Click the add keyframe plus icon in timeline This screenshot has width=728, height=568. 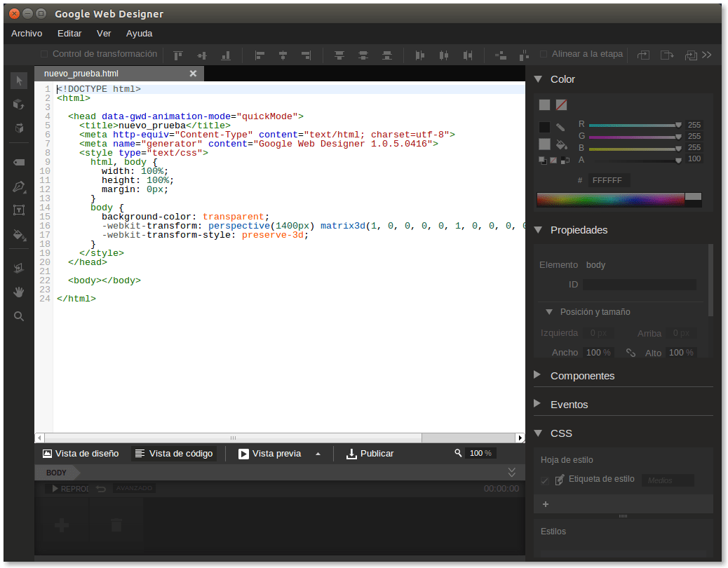(x=61, y=525)
